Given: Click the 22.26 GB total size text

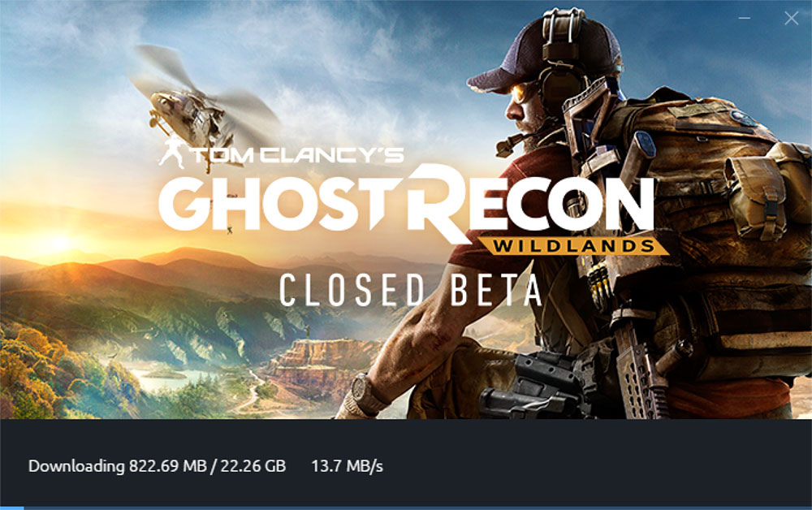Looking at the screenshot, I should [253, 466].
